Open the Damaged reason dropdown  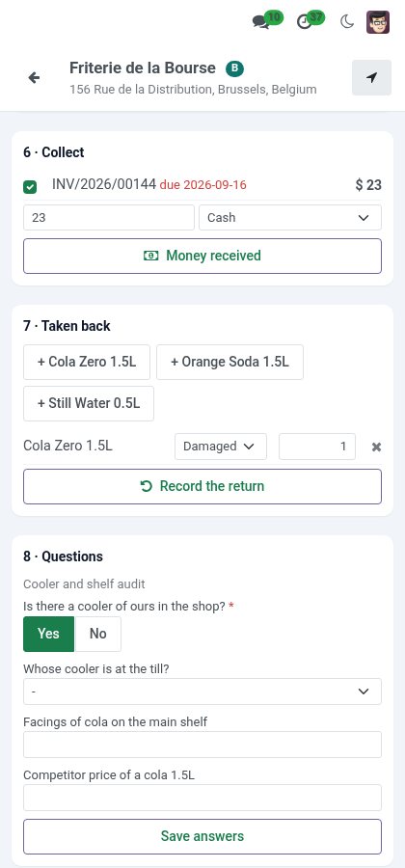coord(221,447)
